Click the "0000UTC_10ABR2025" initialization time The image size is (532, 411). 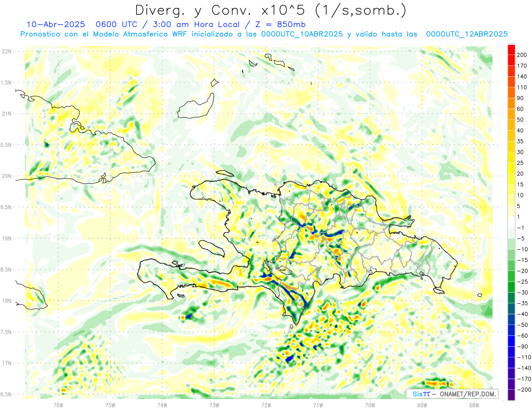click(x=302, y=34)
